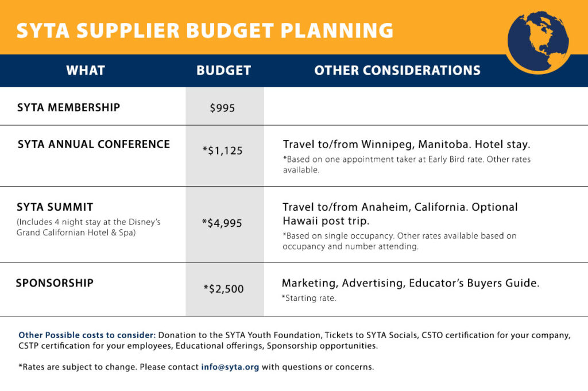Click the SYTA ANNUAL CONFERENCE row label
The width and height of the screenshot is (588, 391).
(94, 144)
